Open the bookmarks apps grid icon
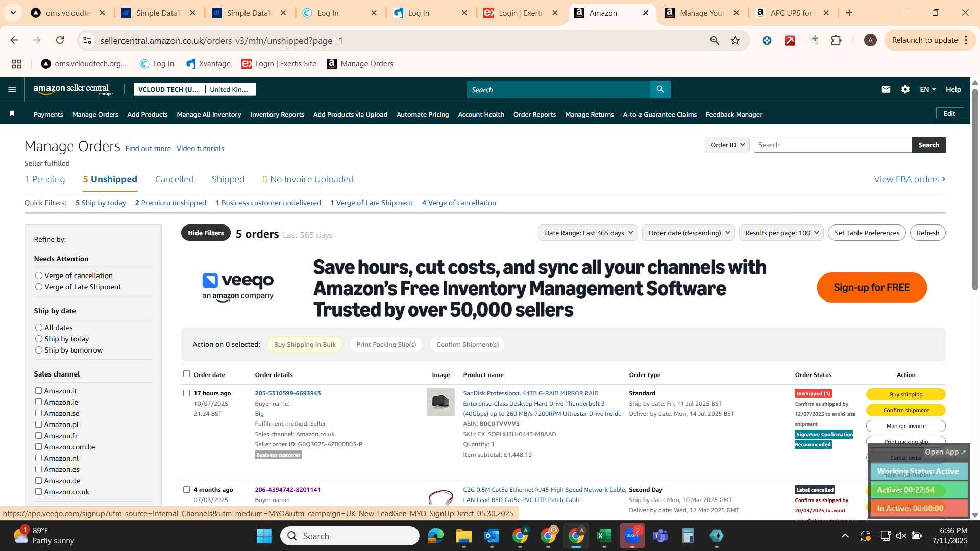This screenshot has height=551, width=980. tap(16, 64)
